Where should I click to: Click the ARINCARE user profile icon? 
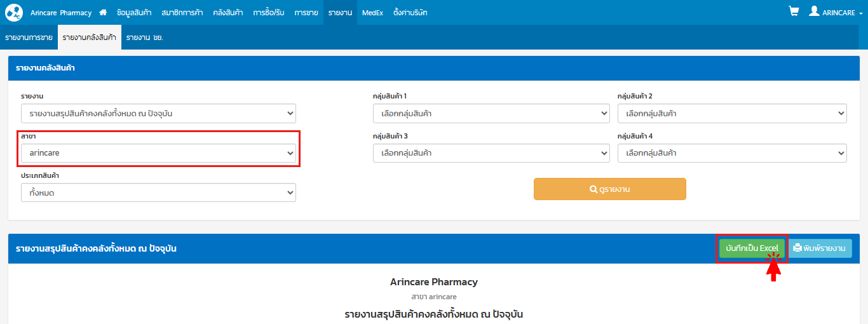tap(814, 11)
